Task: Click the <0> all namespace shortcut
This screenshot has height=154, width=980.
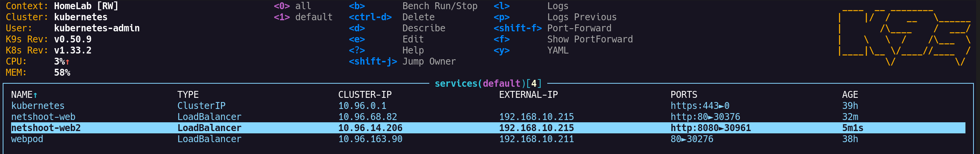Action: click(x=293, y=6)
